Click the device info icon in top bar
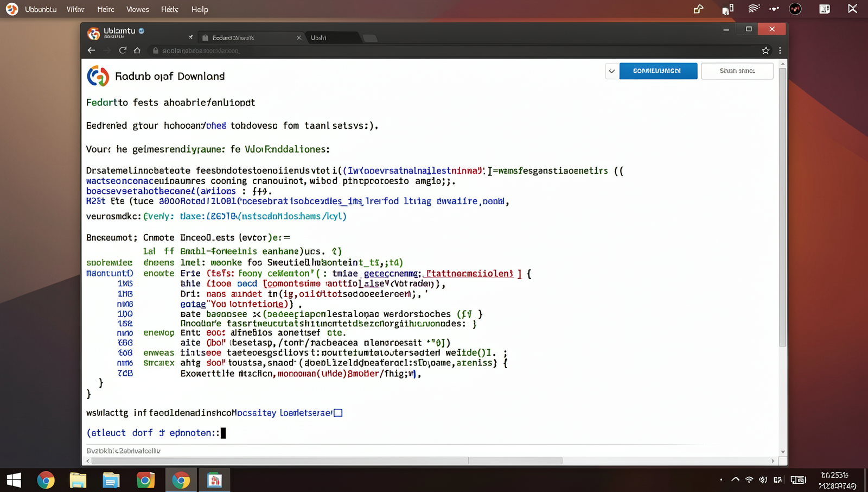868x492 pixels. pos(727,9)
